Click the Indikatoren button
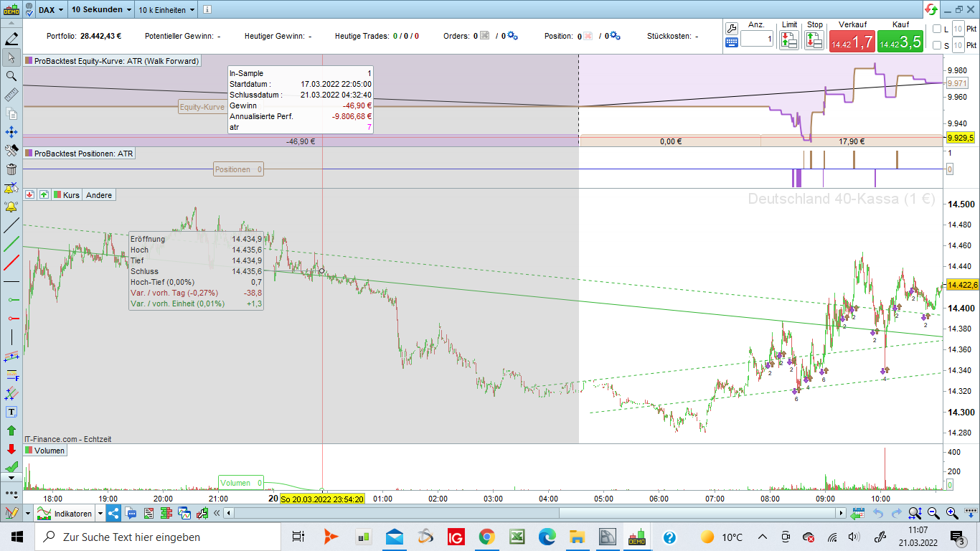 point(65,514)
